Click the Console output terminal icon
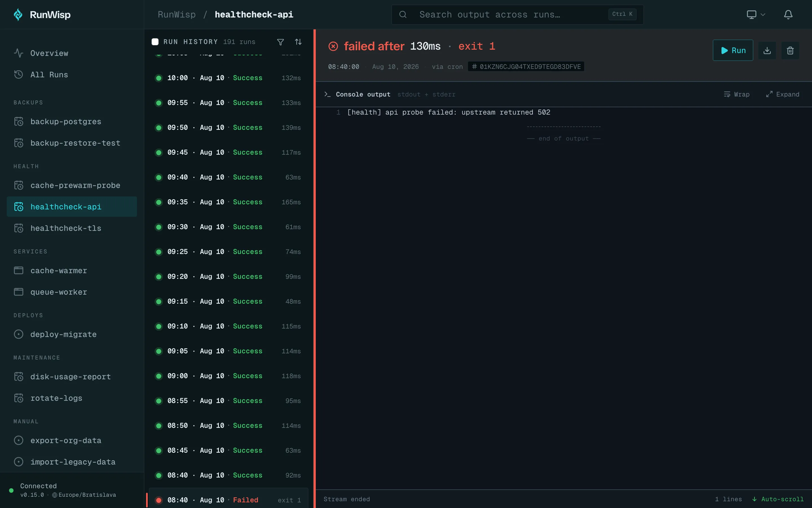Image resolution: width=812 pixels, height=508 pixels. (328, 95)
